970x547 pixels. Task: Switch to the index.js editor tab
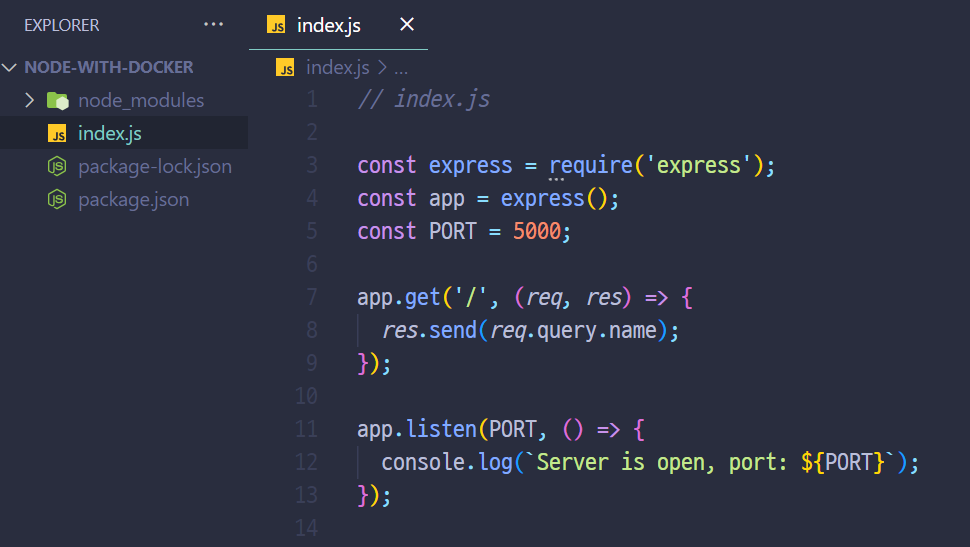pos(338,25)
